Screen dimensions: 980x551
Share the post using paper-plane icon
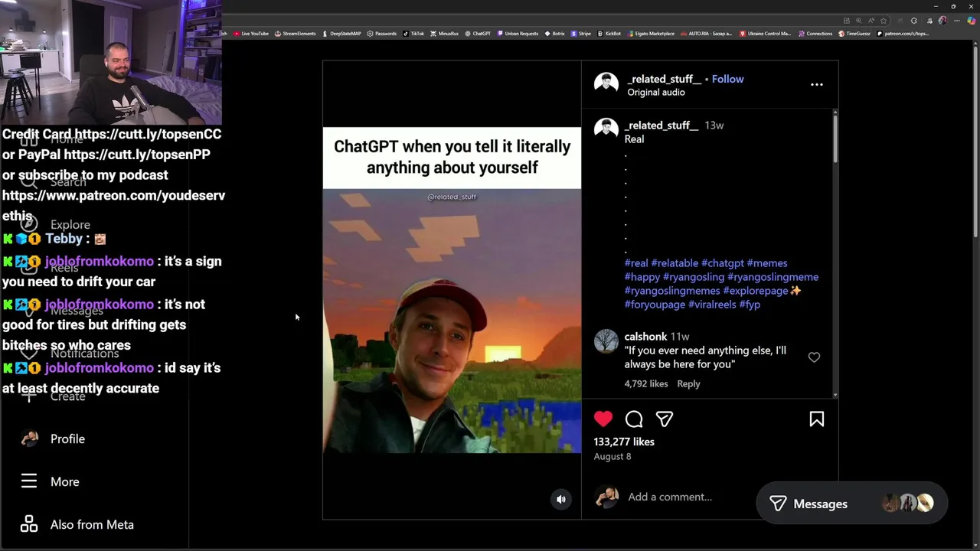pos(665,419)
